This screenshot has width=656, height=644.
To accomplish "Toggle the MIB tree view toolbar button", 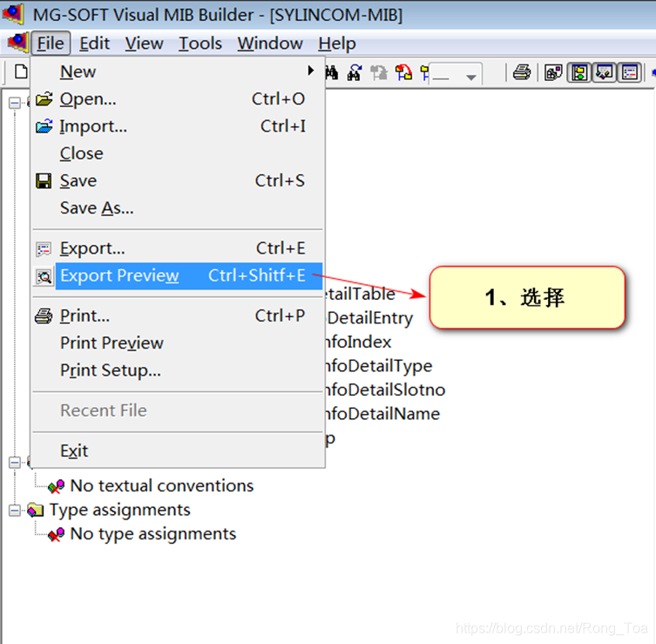I will point(579,73).
